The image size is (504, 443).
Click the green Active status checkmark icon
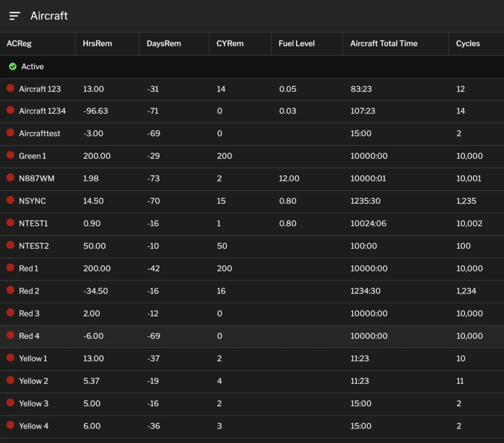[x=13, y=66]
